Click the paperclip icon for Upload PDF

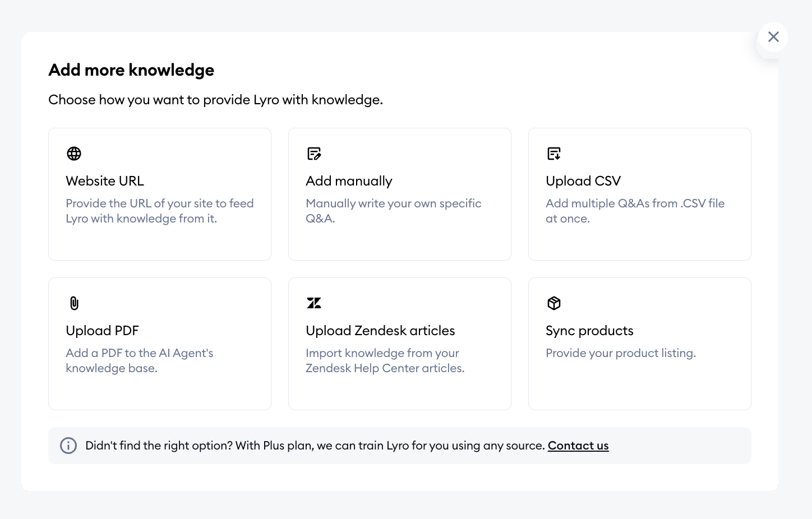74,303
